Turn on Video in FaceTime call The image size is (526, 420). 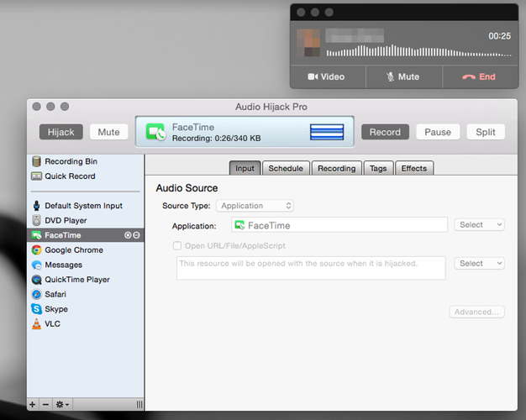pyautogui.click(x=328, y=76)
